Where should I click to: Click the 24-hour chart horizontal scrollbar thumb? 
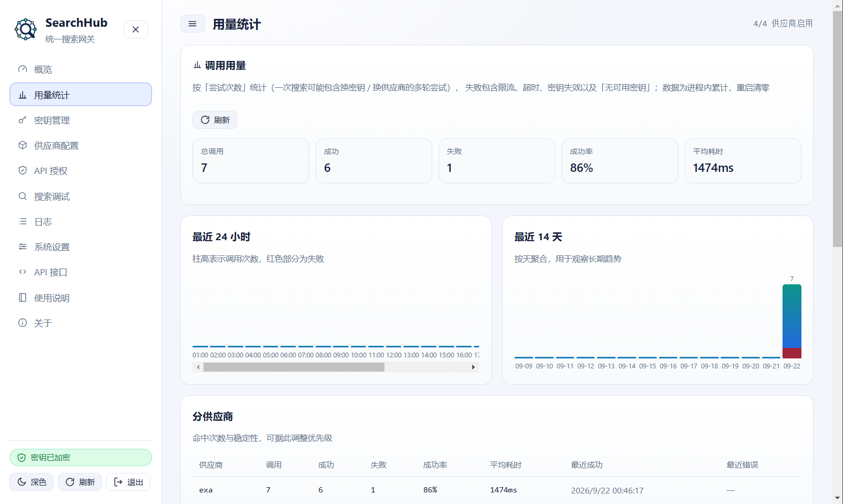click(x=294, y=367)
